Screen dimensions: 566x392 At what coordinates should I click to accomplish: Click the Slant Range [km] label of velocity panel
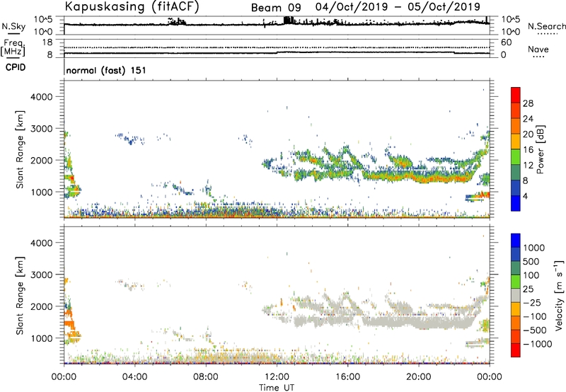(20, 296)
